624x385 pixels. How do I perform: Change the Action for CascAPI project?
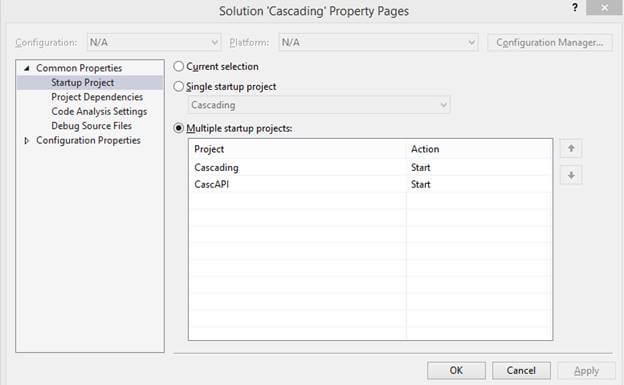point(479,184)
